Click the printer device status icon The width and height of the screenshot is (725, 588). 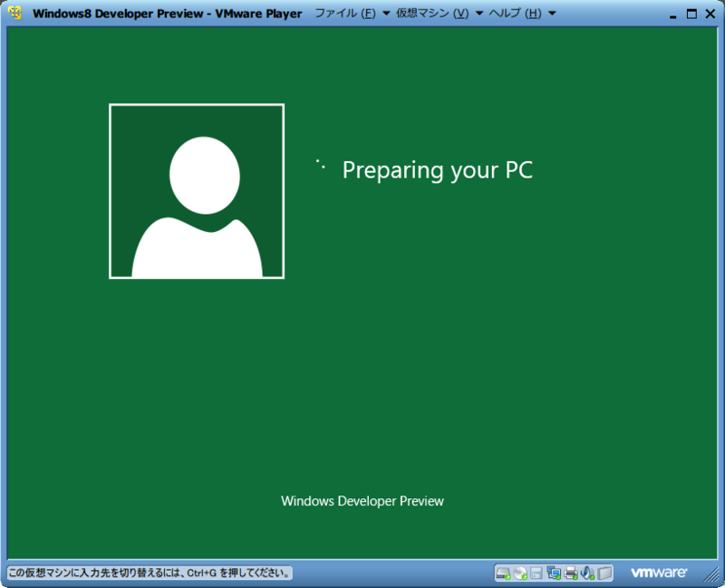point(571,574)
